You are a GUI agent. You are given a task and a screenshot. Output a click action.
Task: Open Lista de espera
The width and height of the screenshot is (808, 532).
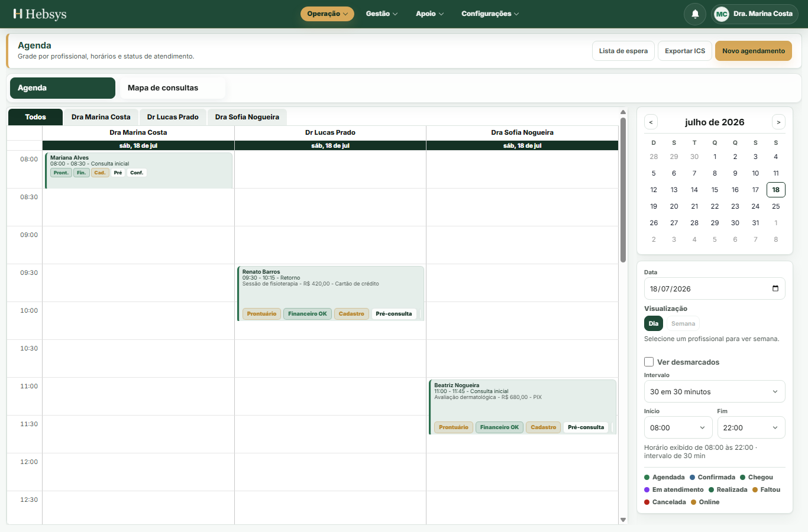623,51
